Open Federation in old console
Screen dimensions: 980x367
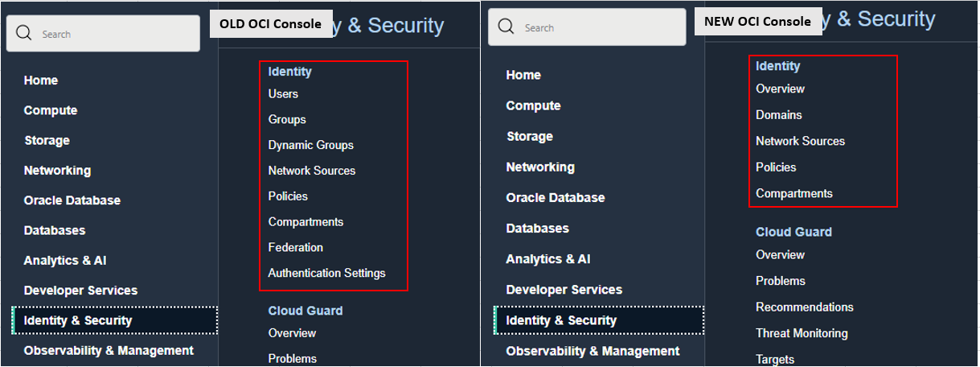(x=296, y=247)
